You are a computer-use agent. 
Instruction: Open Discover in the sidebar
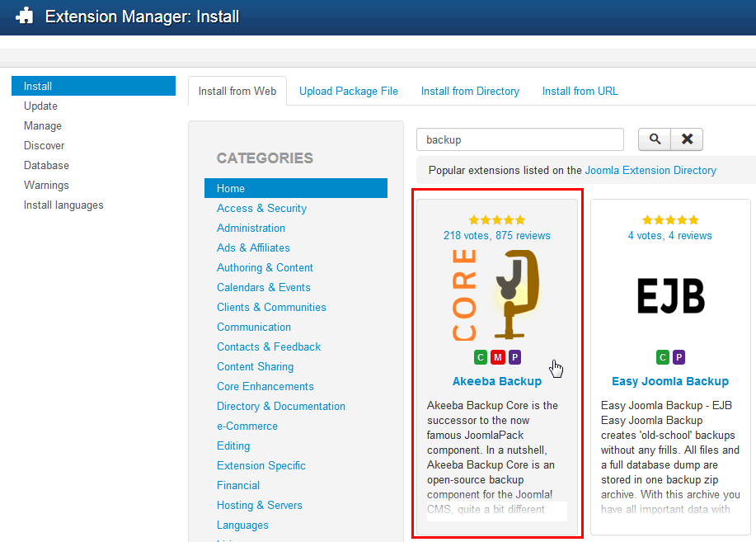(44, 145)
